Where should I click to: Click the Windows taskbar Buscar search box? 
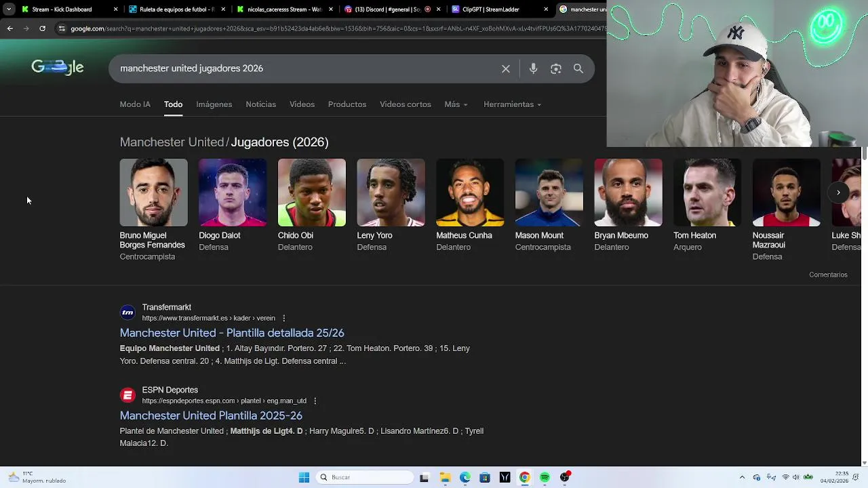pos(365,477)
